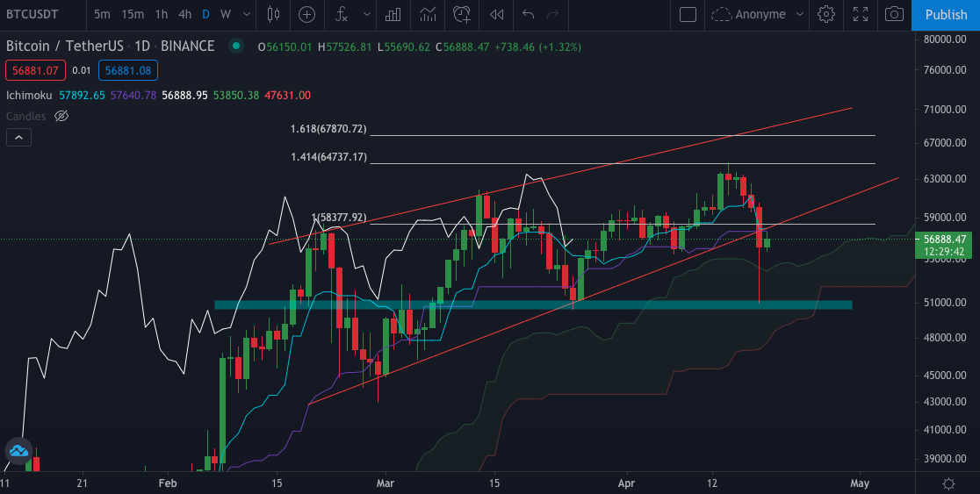Click the May date label on time axis
Viewport: 980px width, 494px height.
(x=860, y=483)
